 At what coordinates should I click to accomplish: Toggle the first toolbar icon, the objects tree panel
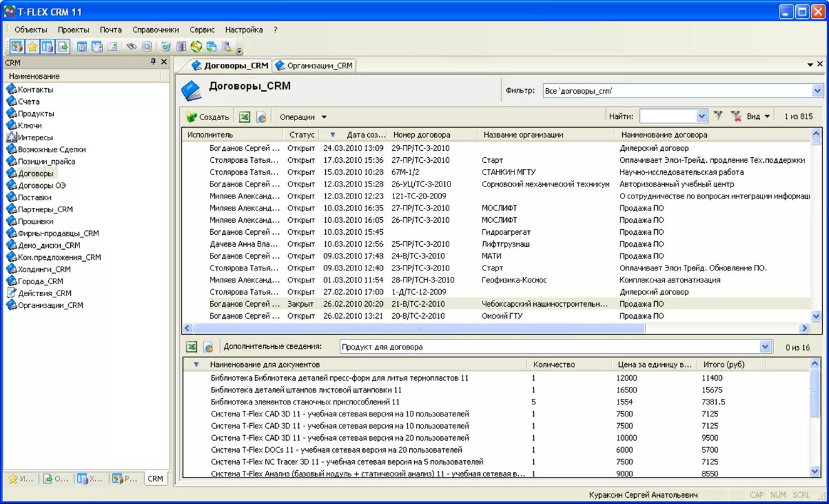tap(17, 46)
